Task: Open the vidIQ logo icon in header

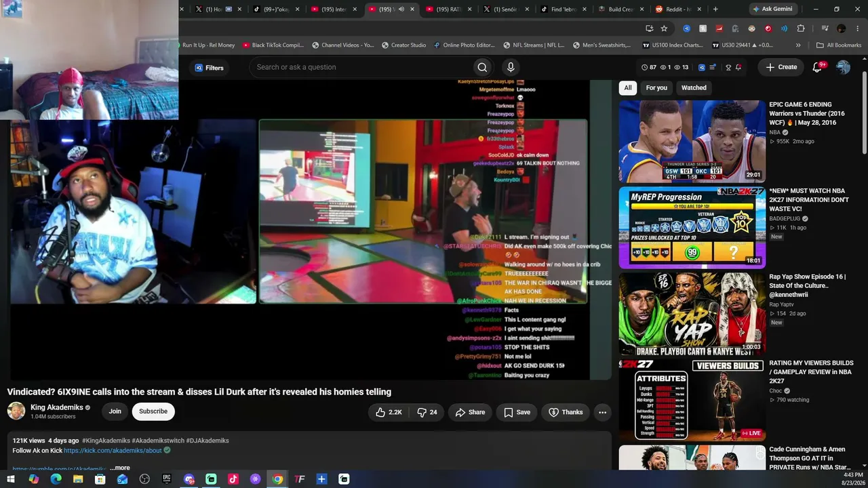Action: point(702,67)
